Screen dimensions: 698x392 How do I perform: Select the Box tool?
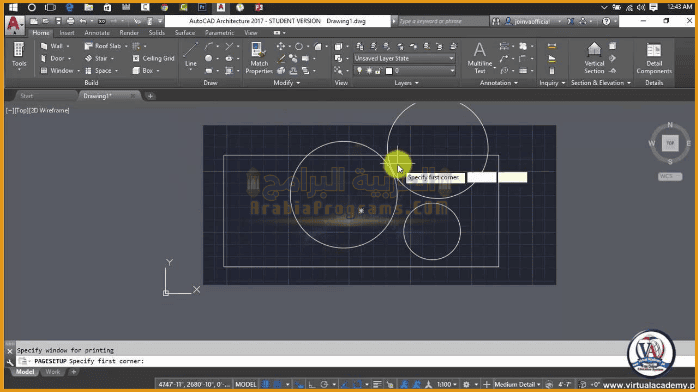(143, 71)
